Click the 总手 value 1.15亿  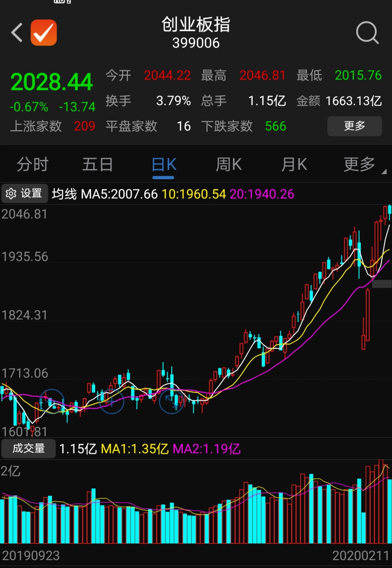pyautogui.click(x=267, y=101)
